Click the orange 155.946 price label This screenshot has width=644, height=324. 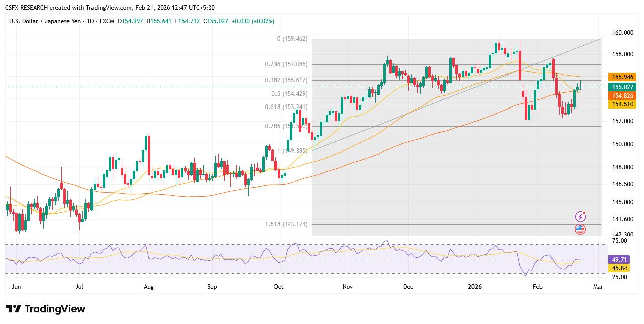point(623,78)
